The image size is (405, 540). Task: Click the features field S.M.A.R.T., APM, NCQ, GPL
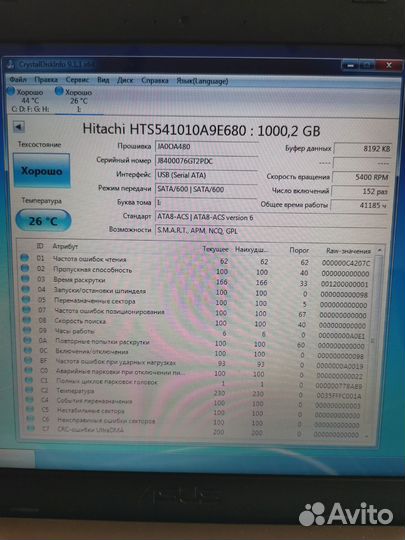[x=271, y=231]
